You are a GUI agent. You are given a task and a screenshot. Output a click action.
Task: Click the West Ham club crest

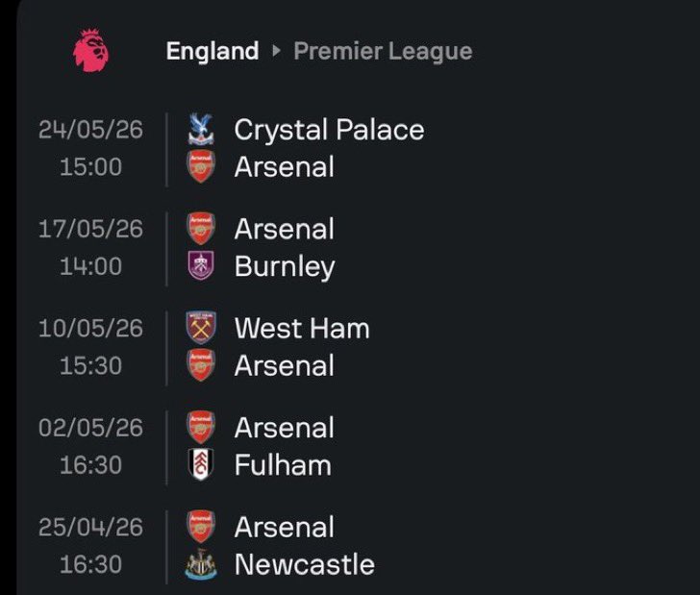[201, 328]
